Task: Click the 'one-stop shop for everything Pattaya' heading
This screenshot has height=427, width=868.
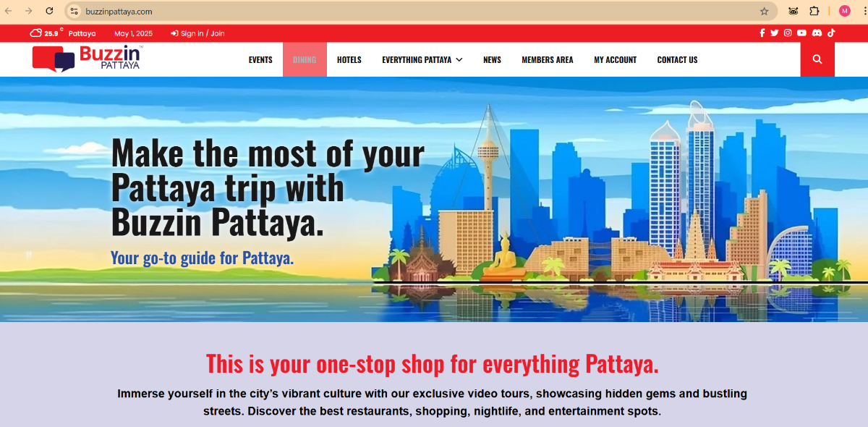Action: pyautogui.click(x=433, y=363)
